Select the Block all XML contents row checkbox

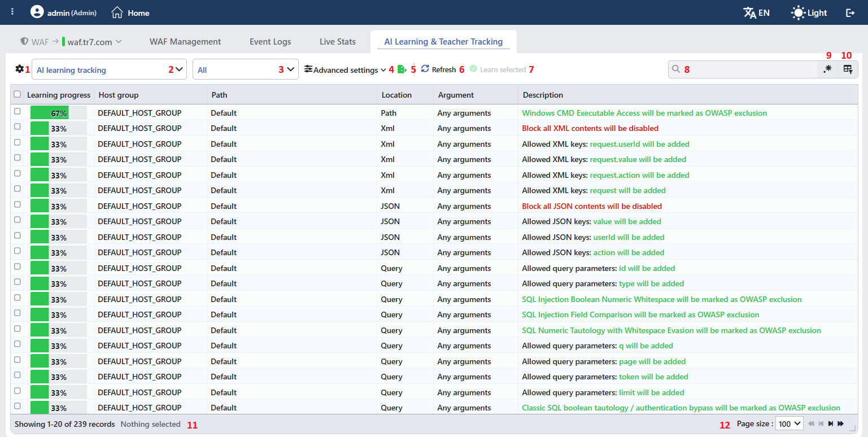18,127
